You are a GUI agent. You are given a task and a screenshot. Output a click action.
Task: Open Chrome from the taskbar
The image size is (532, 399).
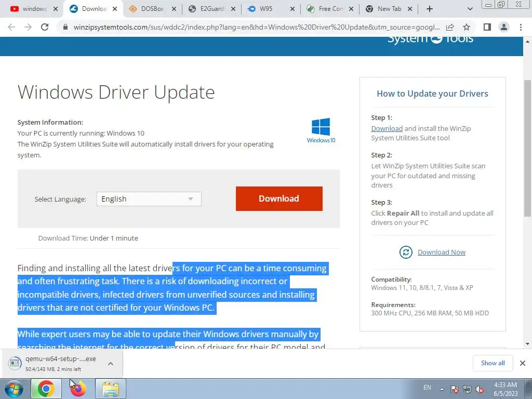click(46, 389)
